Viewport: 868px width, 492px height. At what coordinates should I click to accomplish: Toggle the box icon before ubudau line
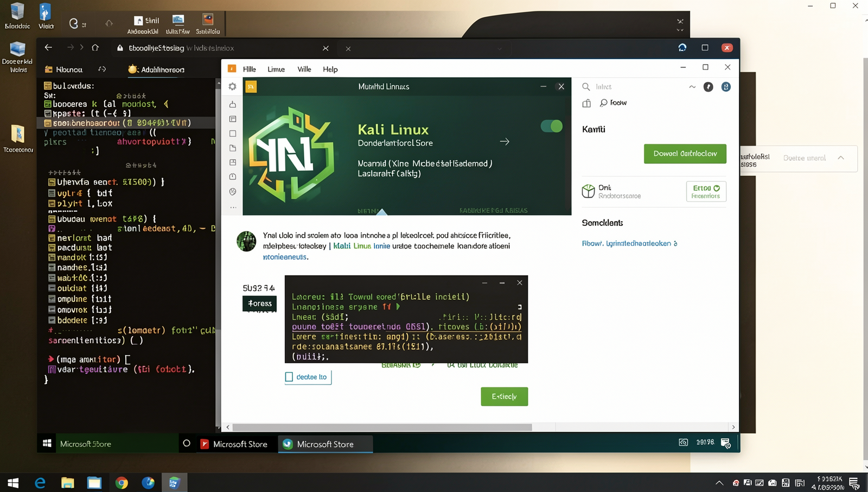pyautogui.click(x=52, y=219)
